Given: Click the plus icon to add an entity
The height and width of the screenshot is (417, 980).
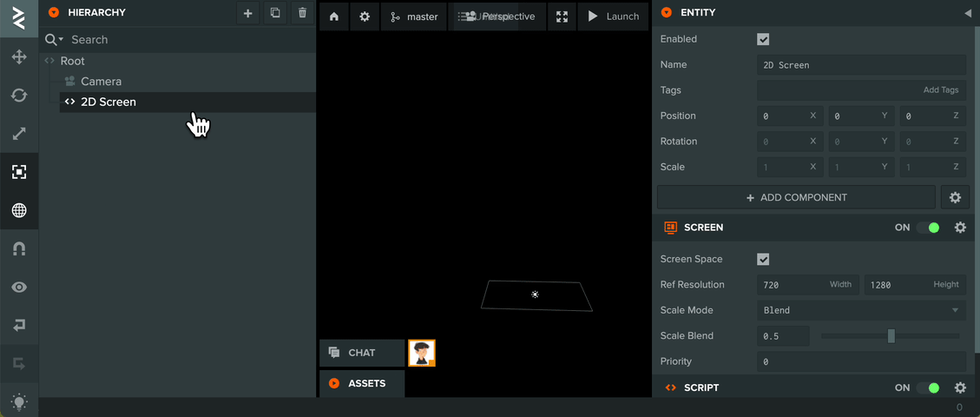Looking at the screenshot, I should point(248,13).
